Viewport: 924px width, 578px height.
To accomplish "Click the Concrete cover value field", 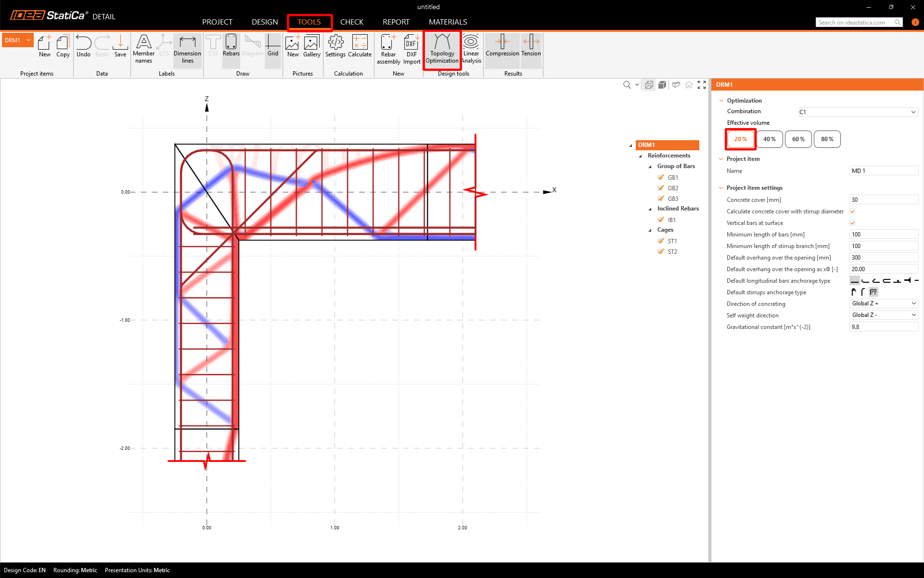I will point(883,200).
